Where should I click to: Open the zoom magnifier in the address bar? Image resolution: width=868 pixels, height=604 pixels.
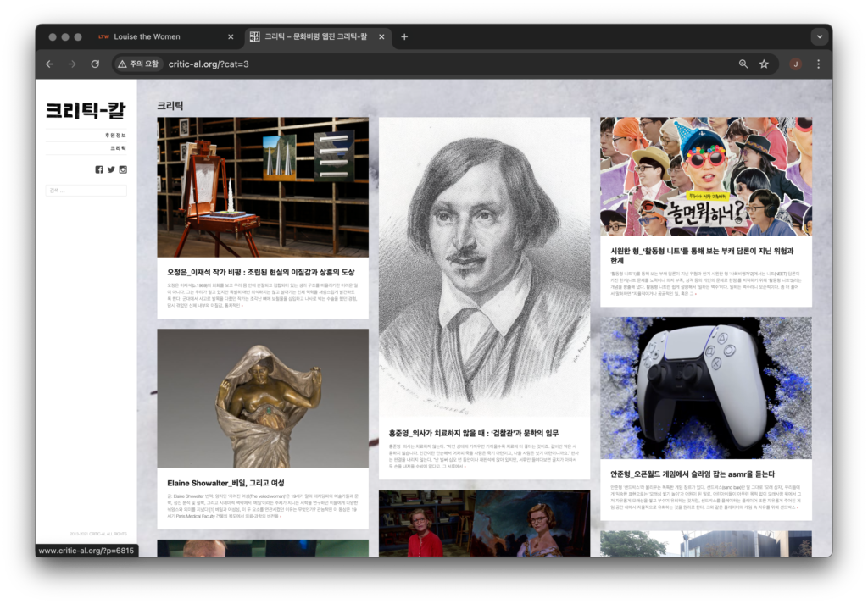(x=743, y=64)
